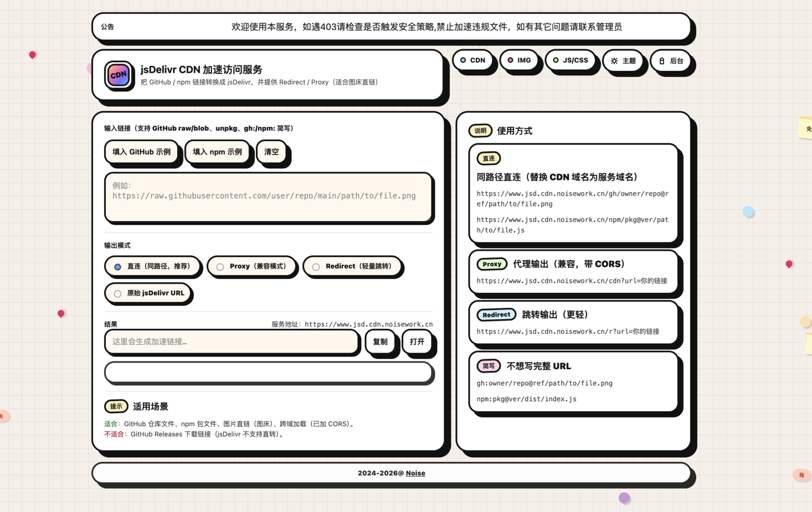Viewport: 812px width, 512px height.
Task: Open the 后台 admin login
Action: (670, 61)
